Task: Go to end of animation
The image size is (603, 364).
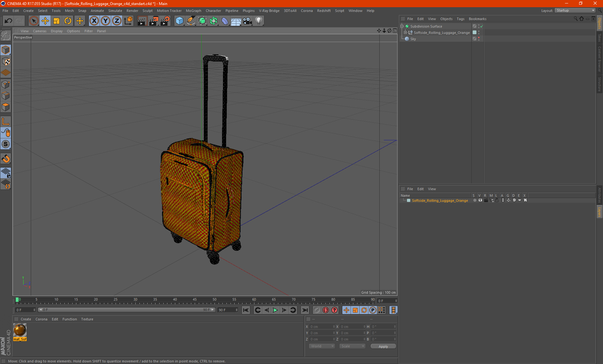Action: tap(305, 310)
